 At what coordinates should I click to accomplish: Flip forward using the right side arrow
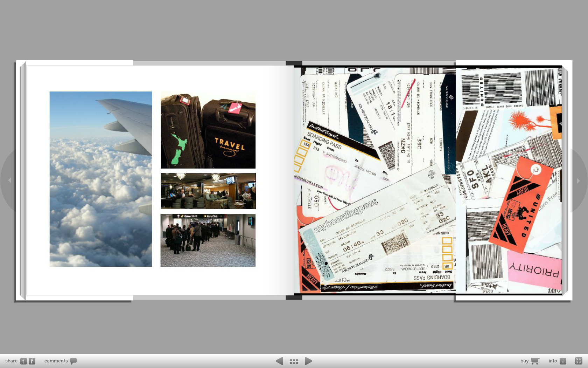pos(578,181)
